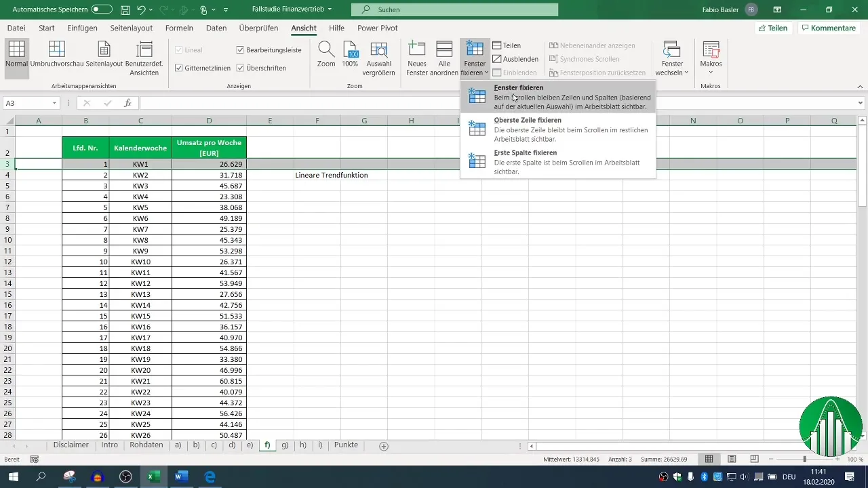The image size is (868, 488).
Task: Choose Oberste Zeile fixieren option
Action: (558, 129)
